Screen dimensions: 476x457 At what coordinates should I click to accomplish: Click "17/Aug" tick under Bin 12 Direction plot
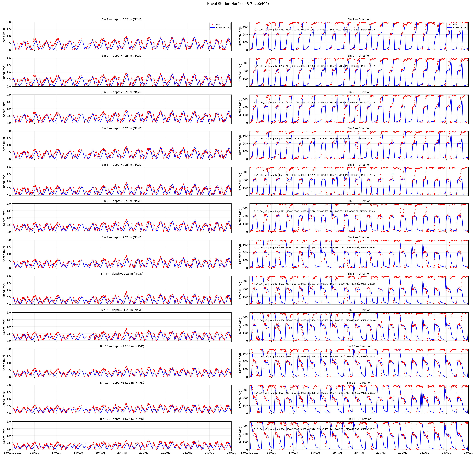pyautogui.click(x=293, y=453)
